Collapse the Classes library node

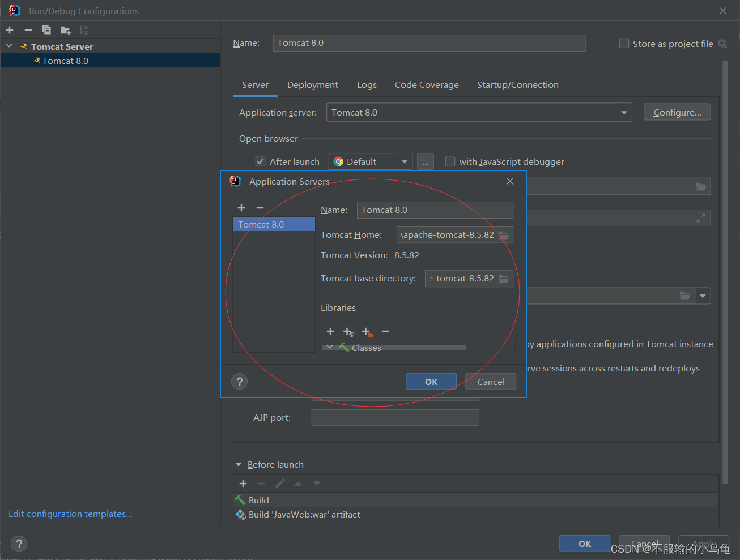[x=330, y=347]
